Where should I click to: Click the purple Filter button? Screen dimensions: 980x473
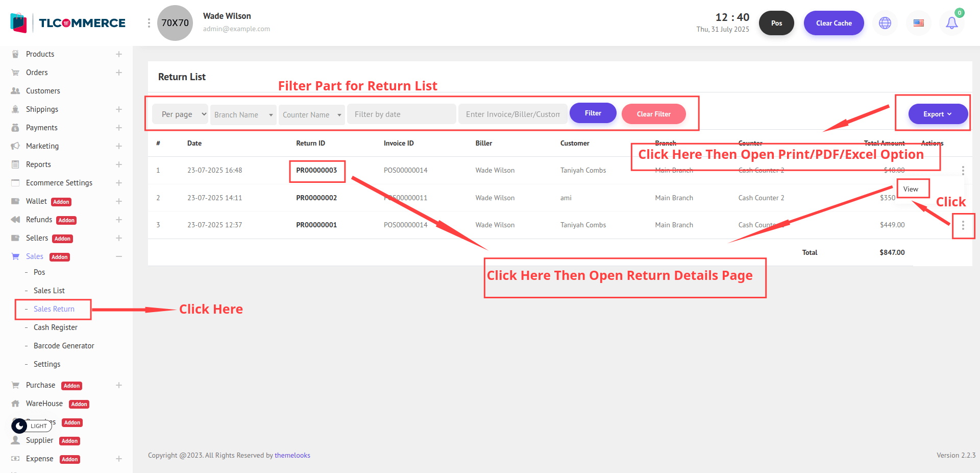(x=593, y=113)
